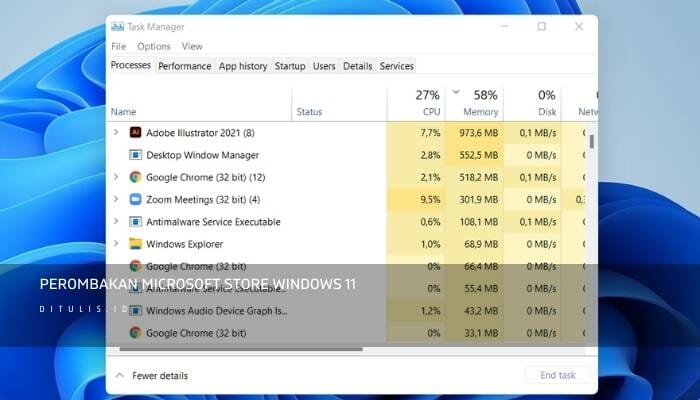Select the Windows Audio Device Graph row name

[217, 311]
